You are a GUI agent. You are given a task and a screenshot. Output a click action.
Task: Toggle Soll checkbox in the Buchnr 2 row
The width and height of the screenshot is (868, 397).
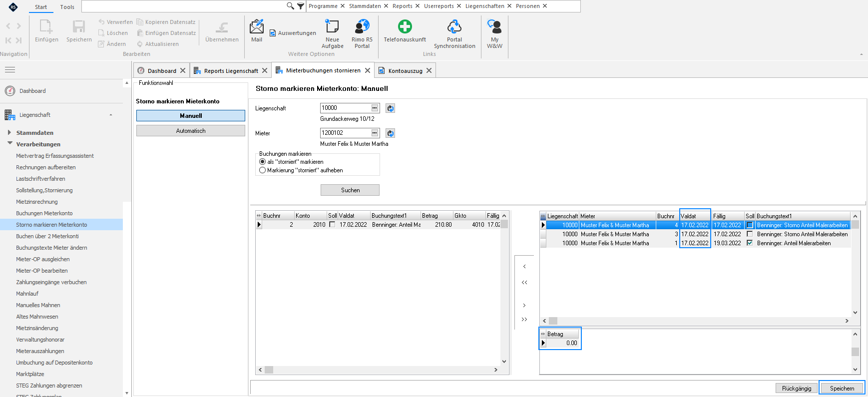(332, 225)
